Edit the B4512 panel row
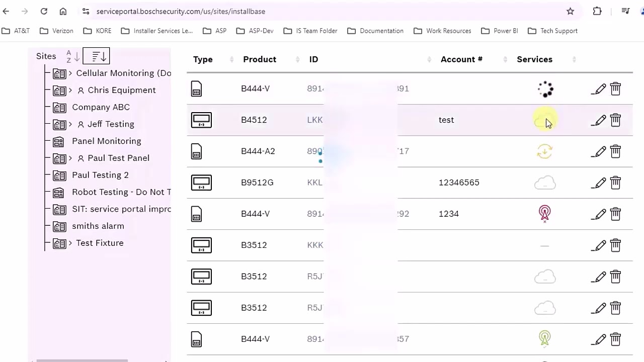The width and height of the screenshot is (644, 362). (x=599, y=120)
